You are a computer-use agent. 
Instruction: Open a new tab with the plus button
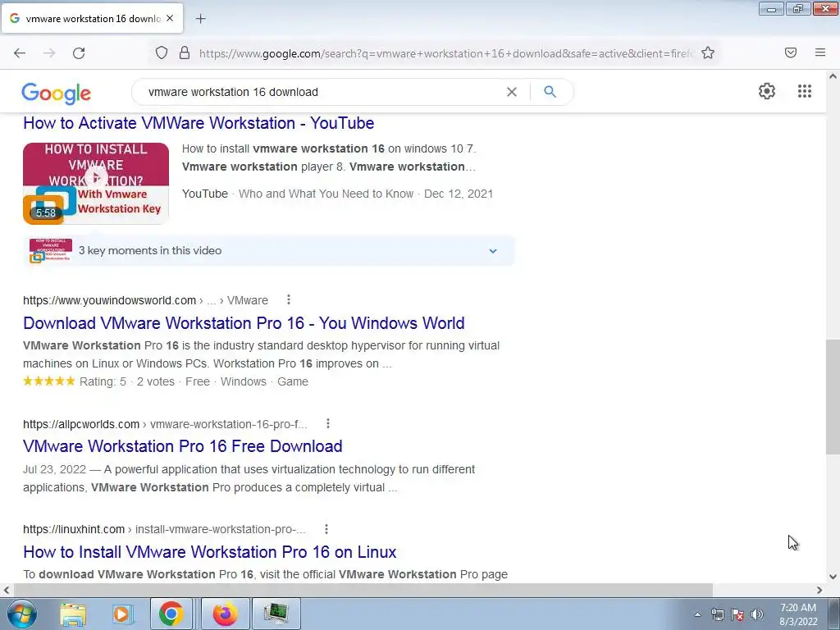point(200,19)
